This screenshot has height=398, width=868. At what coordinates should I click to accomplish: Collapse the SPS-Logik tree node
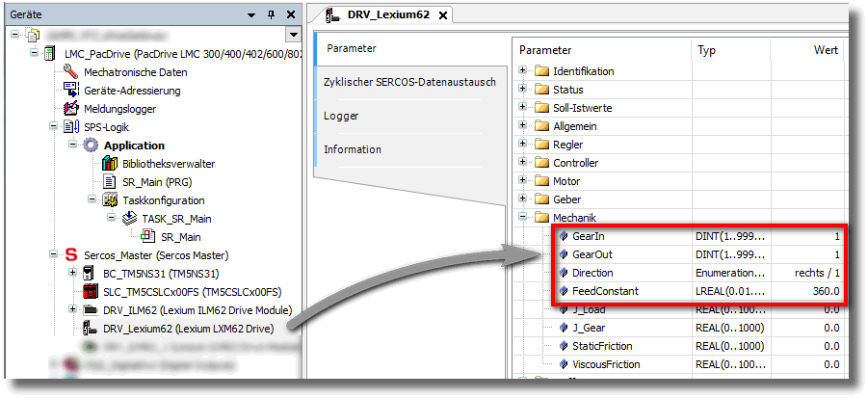54,127
